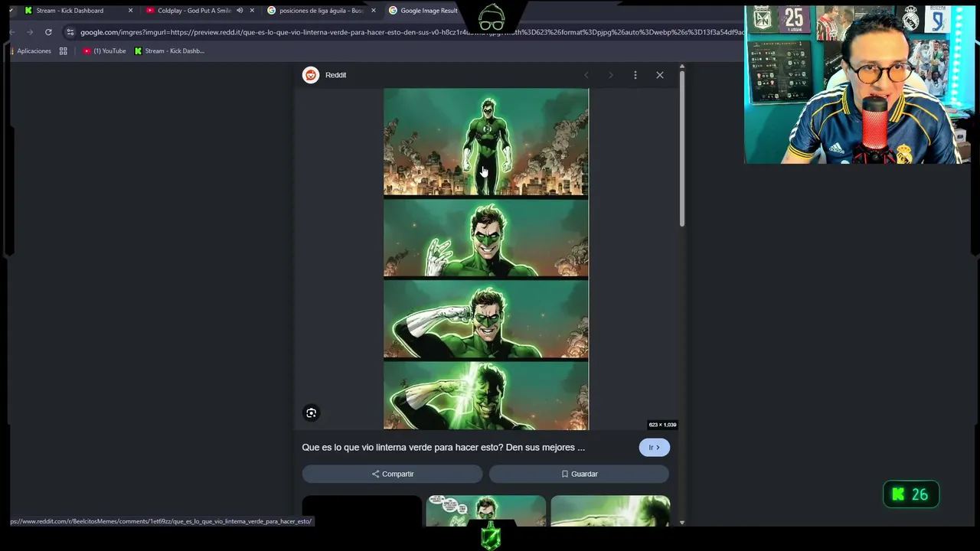
Task: Click the image panel vertical scrollbar
Action: (681, 149)
